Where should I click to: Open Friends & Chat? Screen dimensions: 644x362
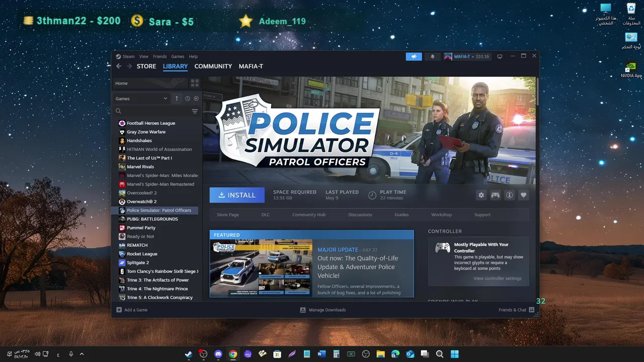[516, 310]
